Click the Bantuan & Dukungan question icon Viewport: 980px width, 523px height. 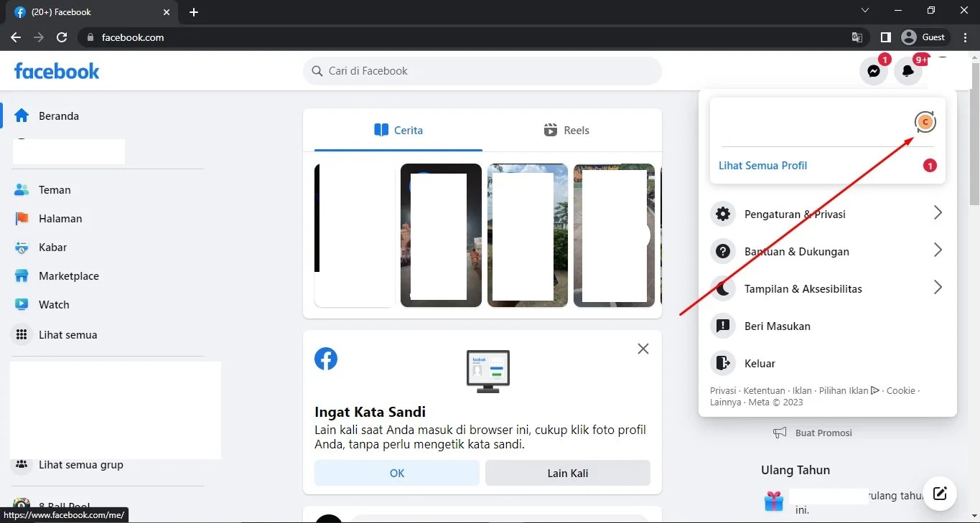(723, 251)
